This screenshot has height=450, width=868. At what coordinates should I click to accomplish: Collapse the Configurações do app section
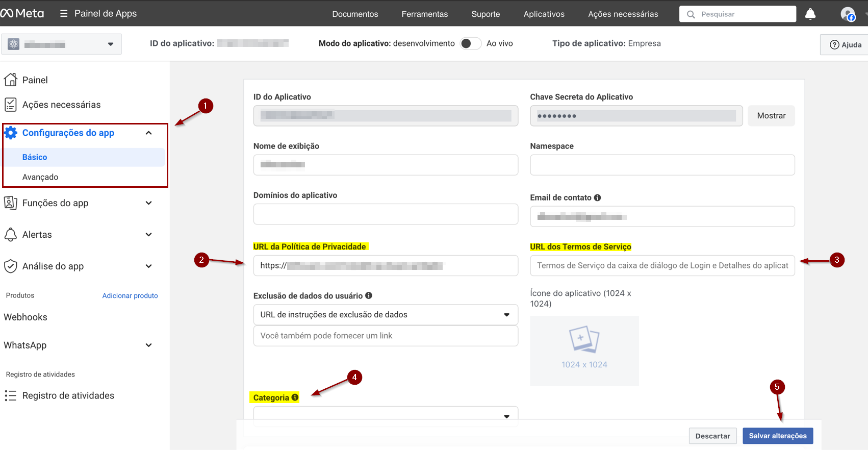pyautogui.click(x=148, y=133)
